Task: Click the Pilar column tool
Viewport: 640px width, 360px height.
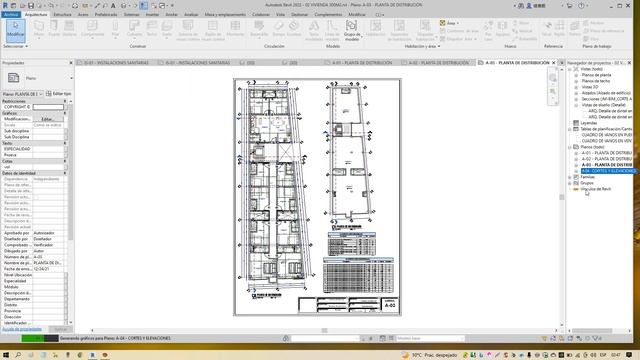Action: click(x=116, y=30)
